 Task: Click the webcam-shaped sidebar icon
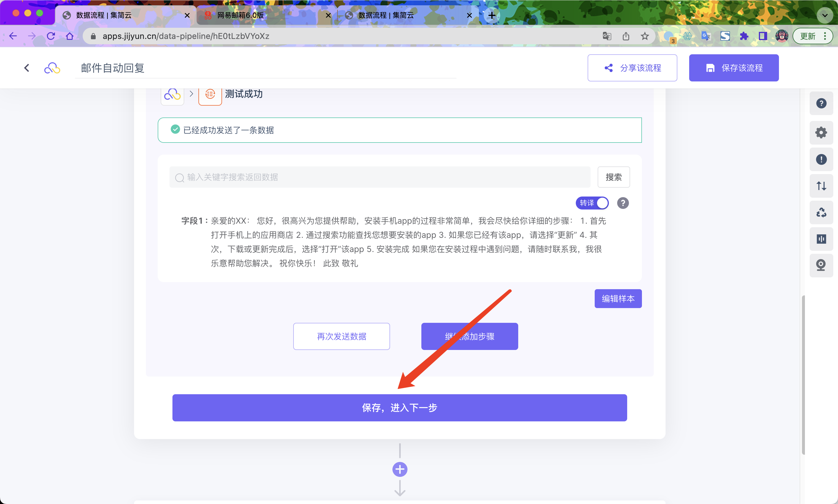[821, 265]
